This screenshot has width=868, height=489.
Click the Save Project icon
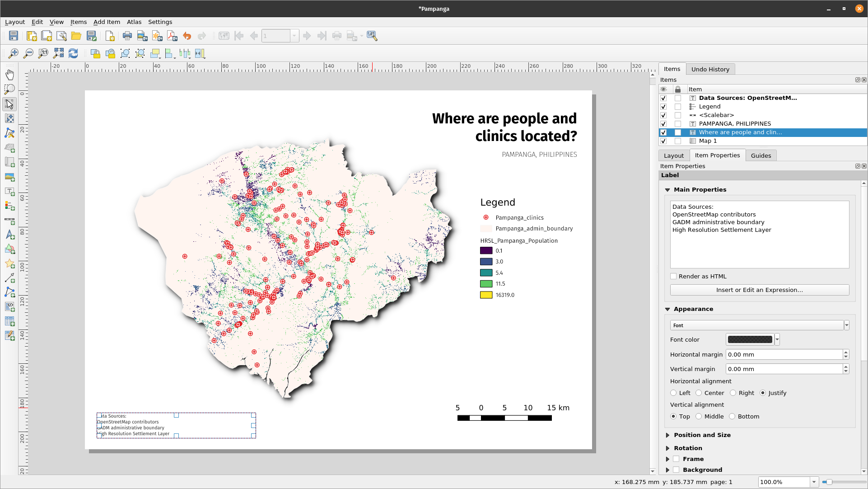pos(14,36)
